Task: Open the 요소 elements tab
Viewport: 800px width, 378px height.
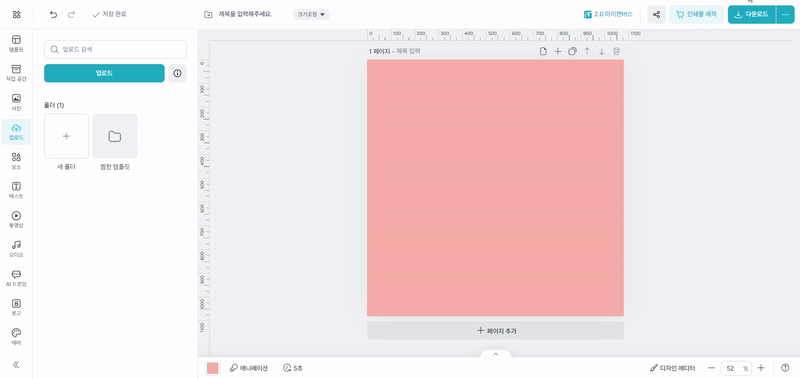Action: 16,161
